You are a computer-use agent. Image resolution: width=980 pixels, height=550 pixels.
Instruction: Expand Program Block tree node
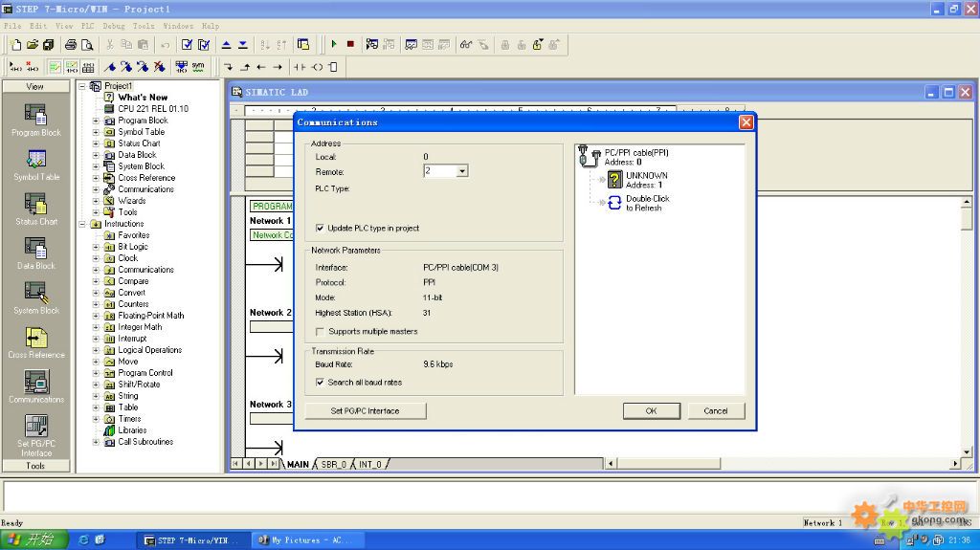pos(96,121)
